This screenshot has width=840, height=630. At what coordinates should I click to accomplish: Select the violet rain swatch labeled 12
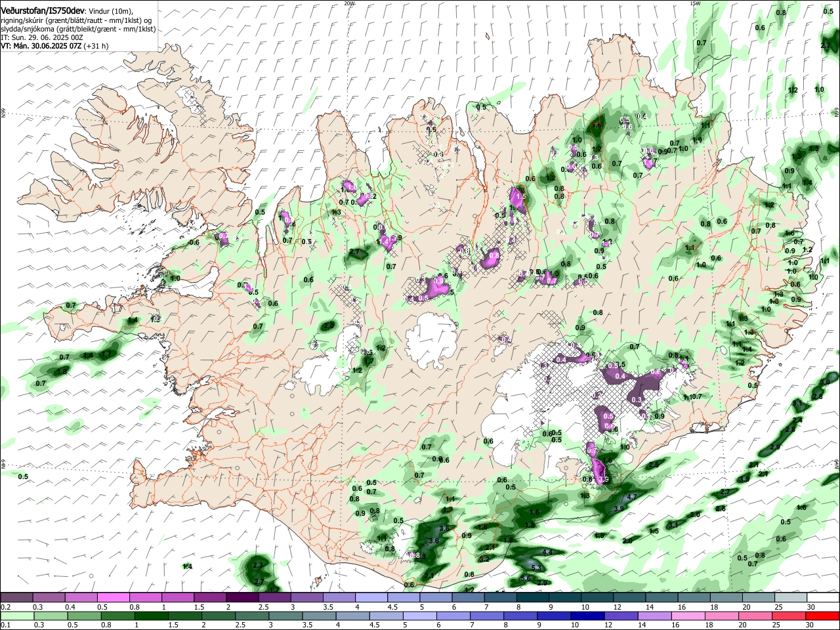click(x=621, y=616)
